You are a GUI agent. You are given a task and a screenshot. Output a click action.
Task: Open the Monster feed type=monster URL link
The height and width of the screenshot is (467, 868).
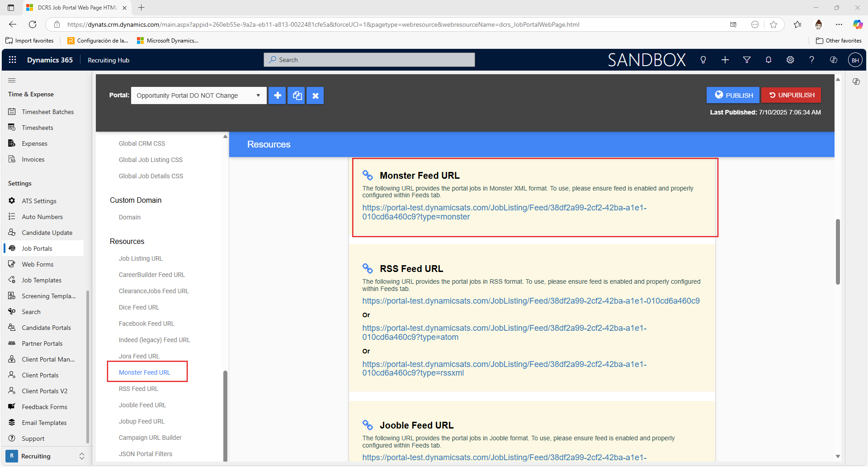click(x=504, y=212)
